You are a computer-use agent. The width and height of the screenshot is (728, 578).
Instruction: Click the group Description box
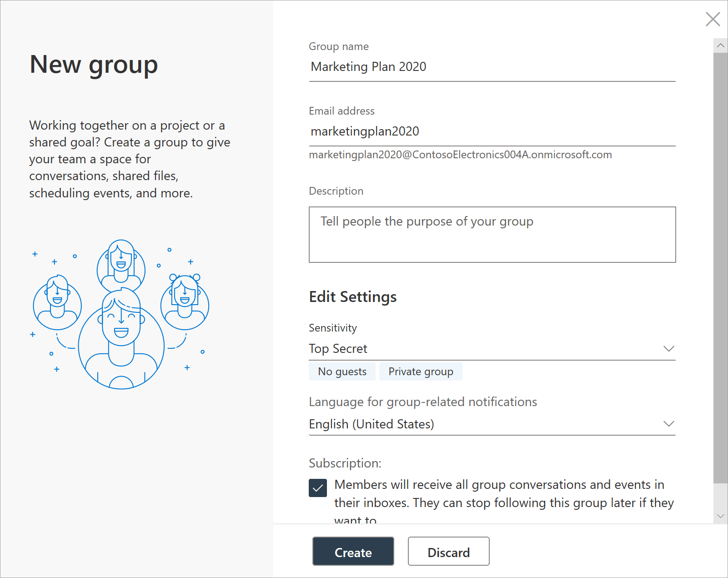click(x=491, y=235)
